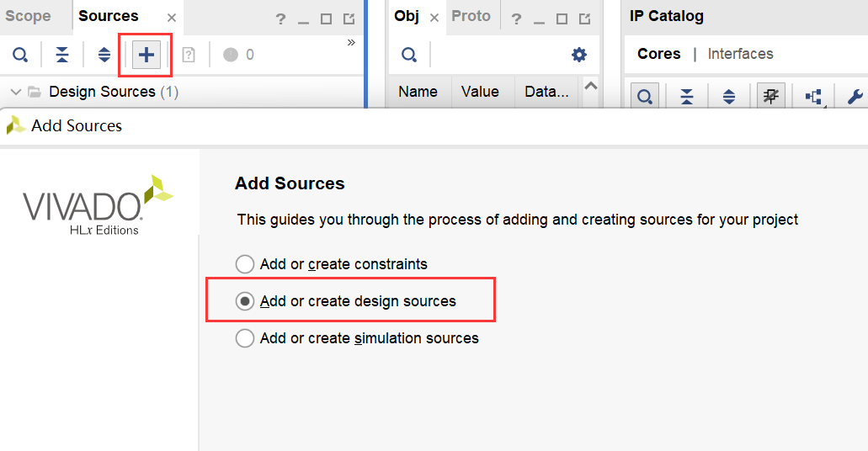Switch to Cores view in IP Catalog

point(658,54)
